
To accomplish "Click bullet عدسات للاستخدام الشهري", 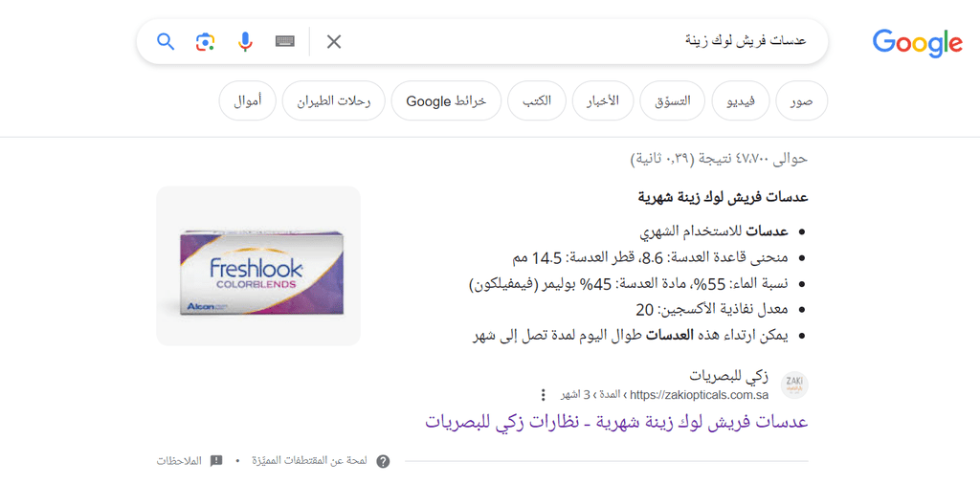I will click(714, 232).
